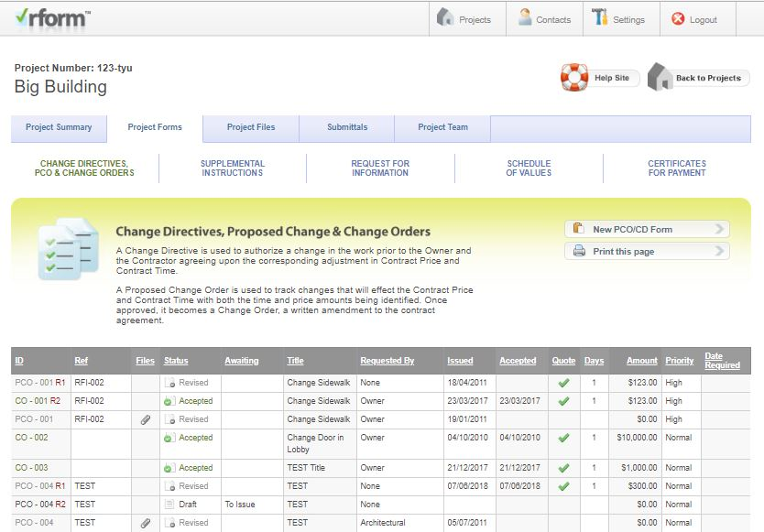Sort by the Amount column header
764x532 pixels.
(x=641, y=360)
